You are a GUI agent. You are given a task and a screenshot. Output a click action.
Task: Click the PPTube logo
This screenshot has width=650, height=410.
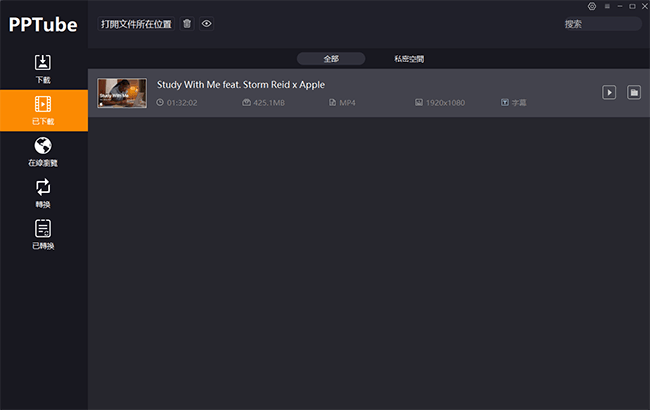click(x=43, y=24)
